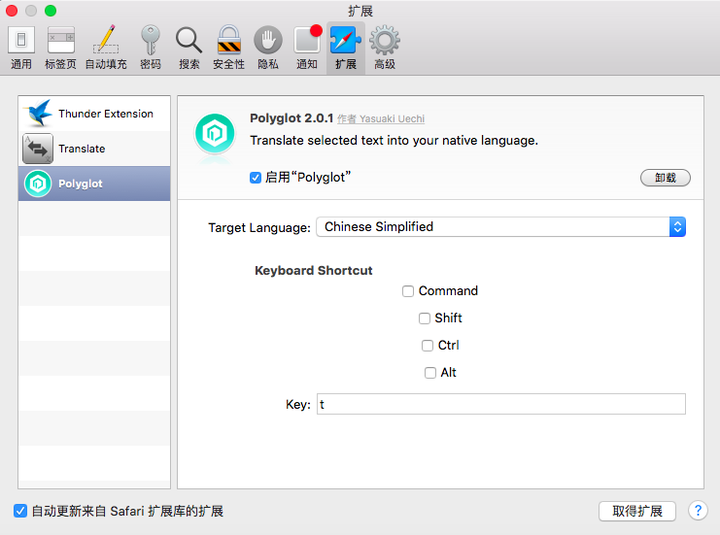
Task: Focus the Key shortcut input field
Action: [501, 404]
